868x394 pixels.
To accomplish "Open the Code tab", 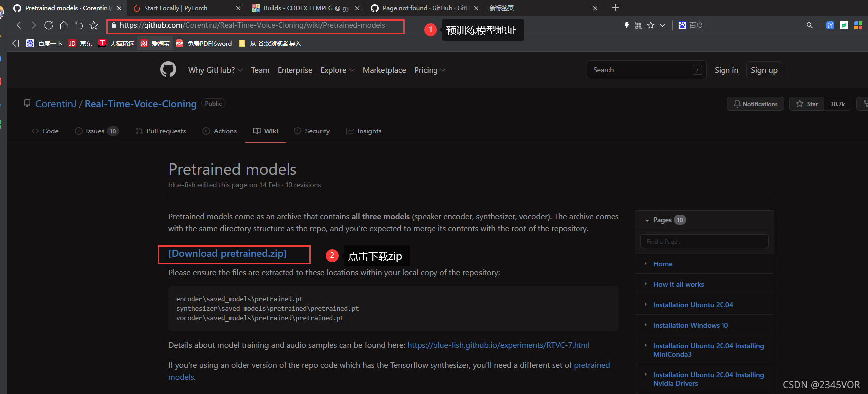I will click(45, 131).
